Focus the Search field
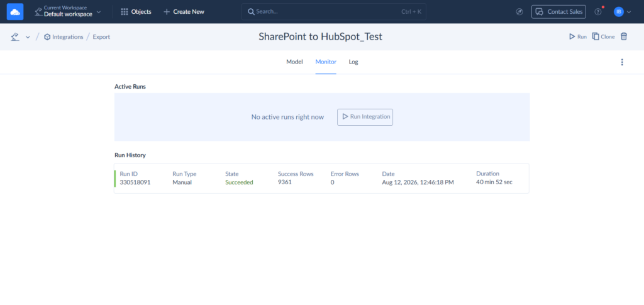The width and height of the screenshot is (644, 305). (334, 11)
